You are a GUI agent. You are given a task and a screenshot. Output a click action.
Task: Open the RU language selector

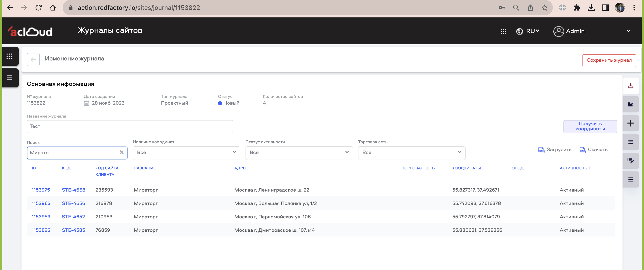click(x=528, y=31)
